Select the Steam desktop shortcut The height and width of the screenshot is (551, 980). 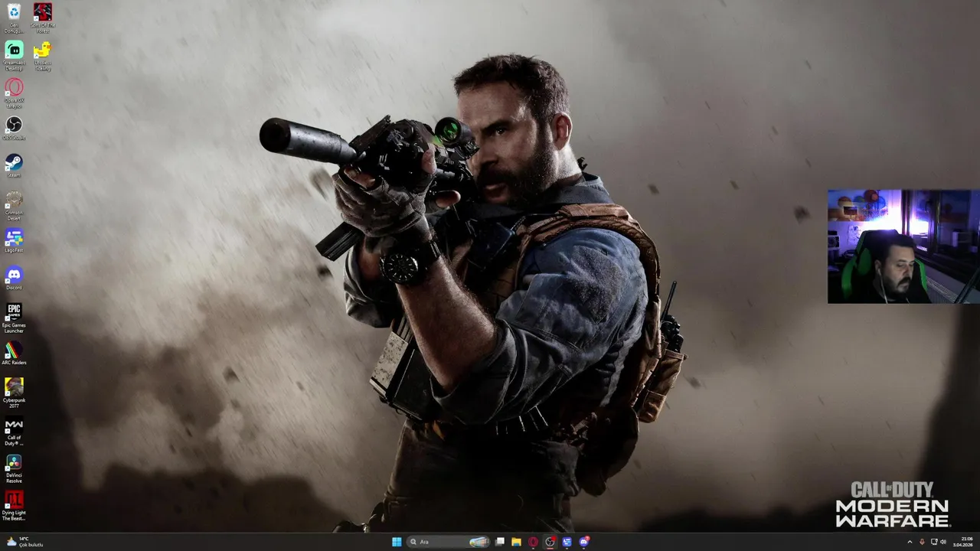coord(14,165)
